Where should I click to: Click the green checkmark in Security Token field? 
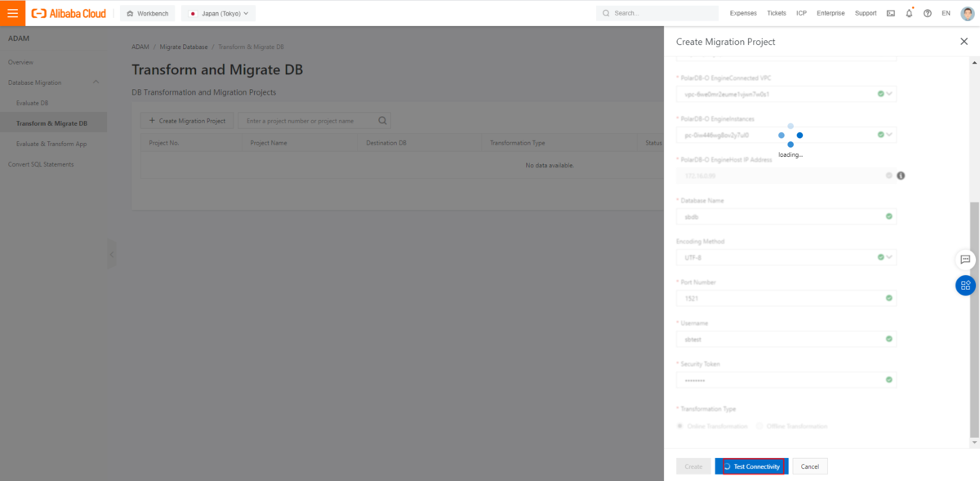pos(889,380)
